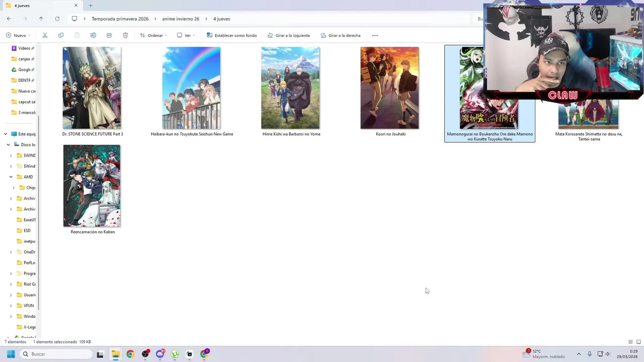The image size is (644, 362).
Task: Click the Cut scissors icon in the toolbar
Action: pos(45,35)
